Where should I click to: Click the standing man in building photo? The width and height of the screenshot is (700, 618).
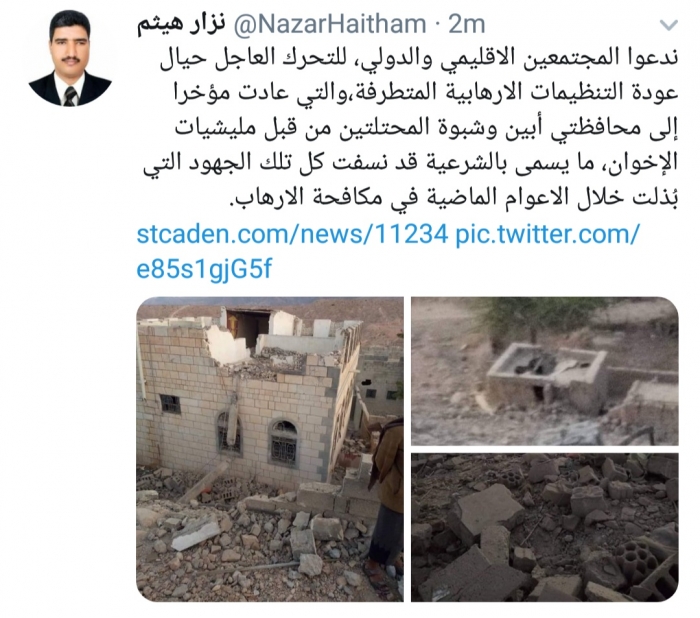386,498
